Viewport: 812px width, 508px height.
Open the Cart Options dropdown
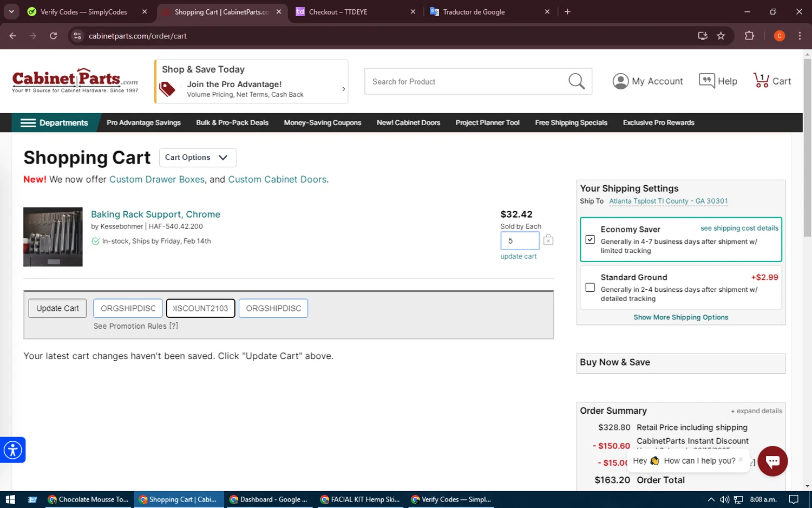(198, 158)
